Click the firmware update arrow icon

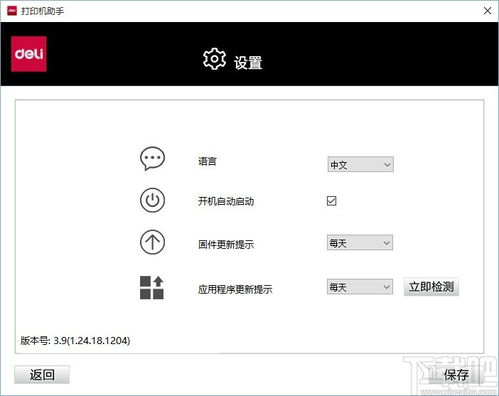[152, 242]
